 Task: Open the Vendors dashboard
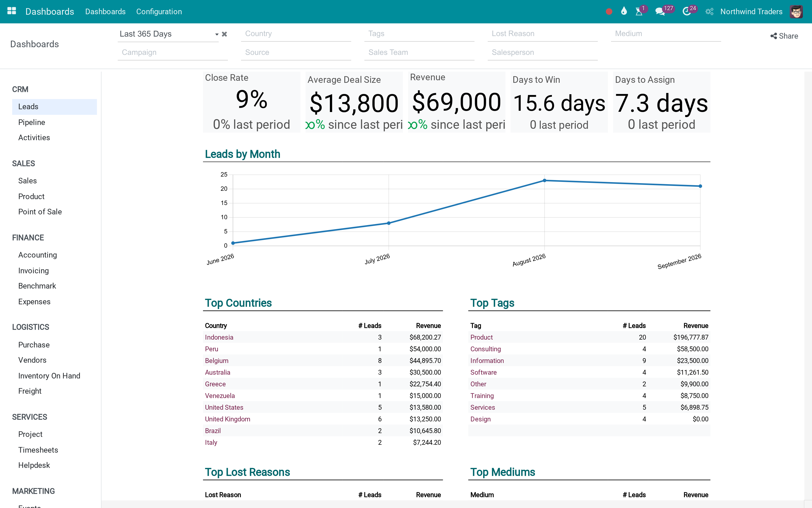tap(54, 360)
